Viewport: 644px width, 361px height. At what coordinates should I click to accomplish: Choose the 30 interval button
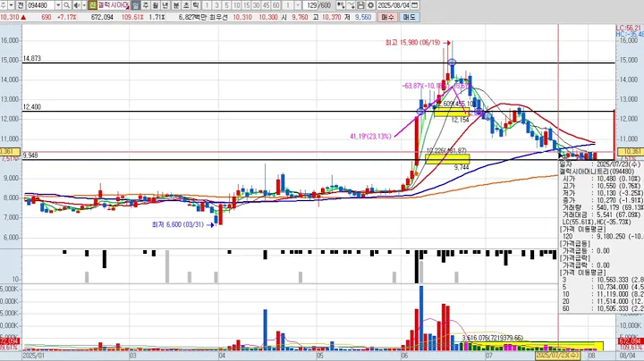pos(257,5)
